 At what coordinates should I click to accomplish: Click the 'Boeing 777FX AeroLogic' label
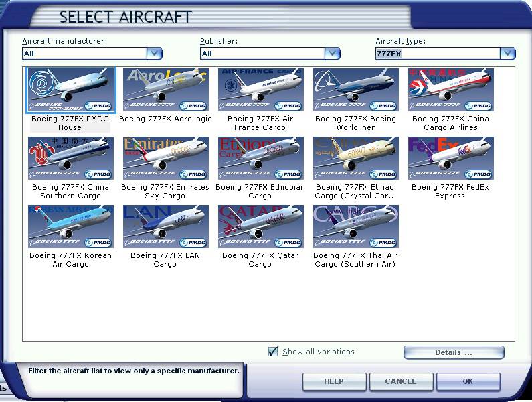pyautogui.click(x=165, y=119)
